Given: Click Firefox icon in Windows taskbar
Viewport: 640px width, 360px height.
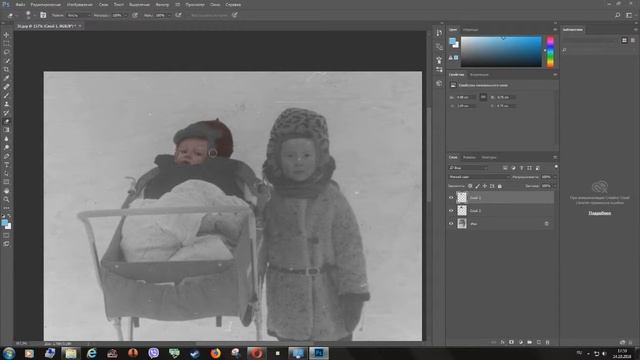Looking at the screenshot, I should 215,353.
